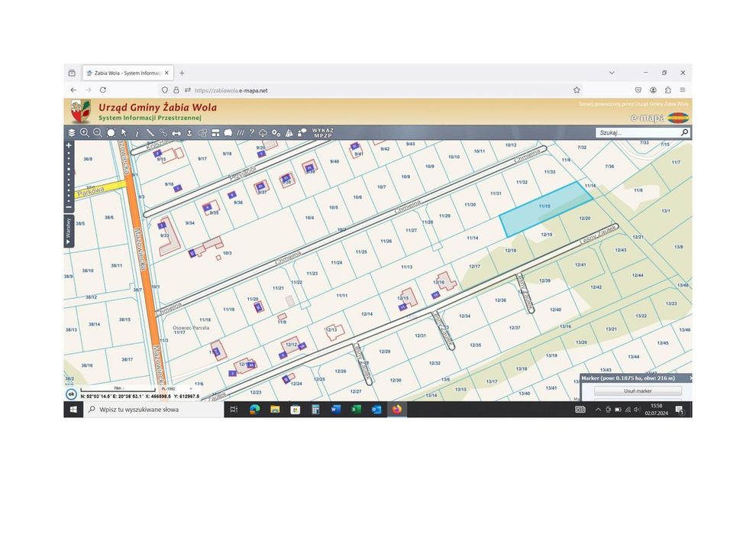This screenshot has height=535, width=756.
Task: Open the WYKAZ MPZP menu item
Action: click(x=322, y=133)
